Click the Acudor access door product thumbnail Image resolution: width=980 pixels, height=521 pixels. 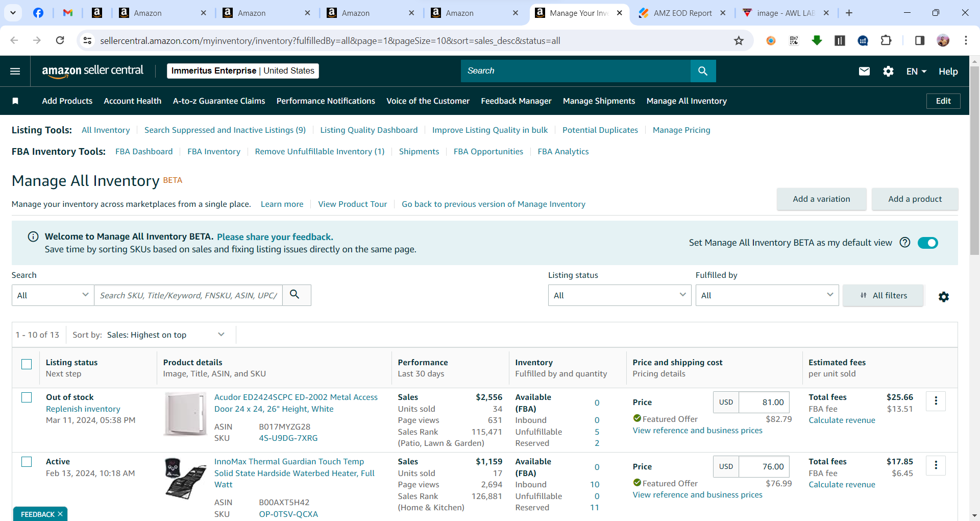pyautogui.click(x=185, y=414)
